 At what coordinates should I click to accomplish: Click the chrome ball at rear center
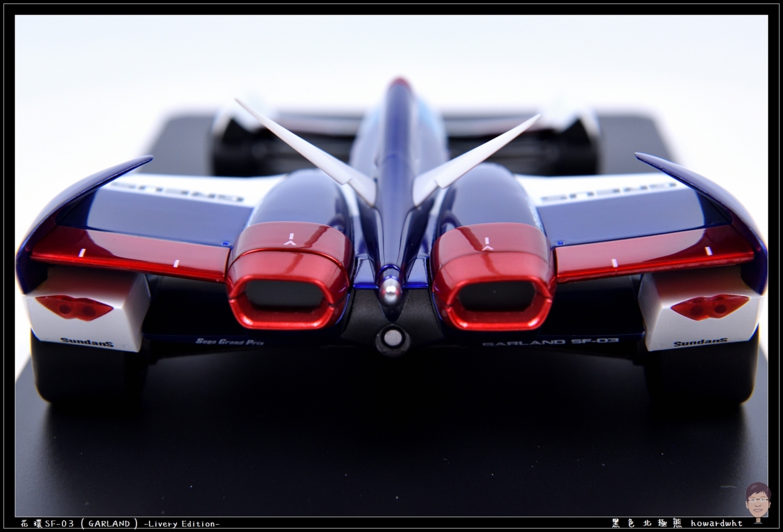point(390,290)
